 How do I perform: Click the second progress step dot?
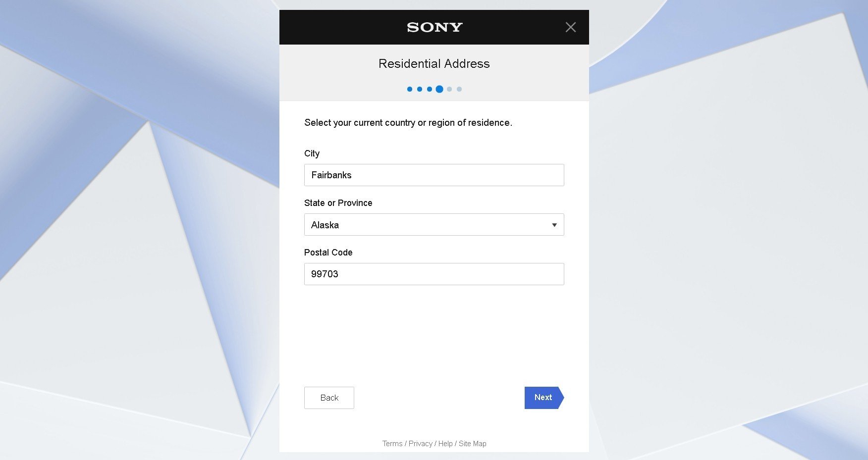point(420,89)
